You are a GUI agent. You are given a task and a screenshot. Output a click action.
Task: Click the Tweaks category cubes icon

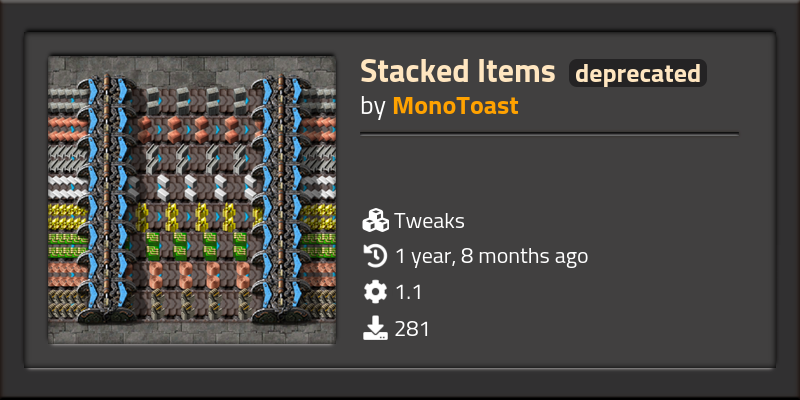click(x=375, y=221)
